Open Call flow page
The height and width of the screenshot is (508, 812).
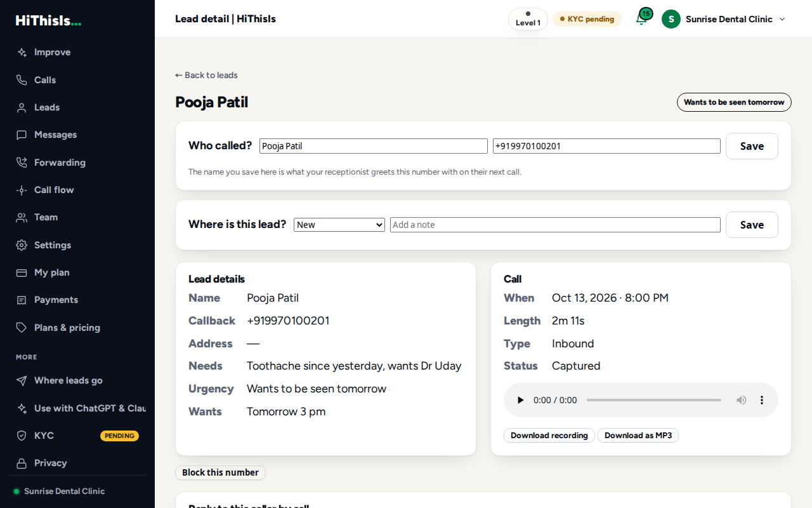click(x=77, y=190)
